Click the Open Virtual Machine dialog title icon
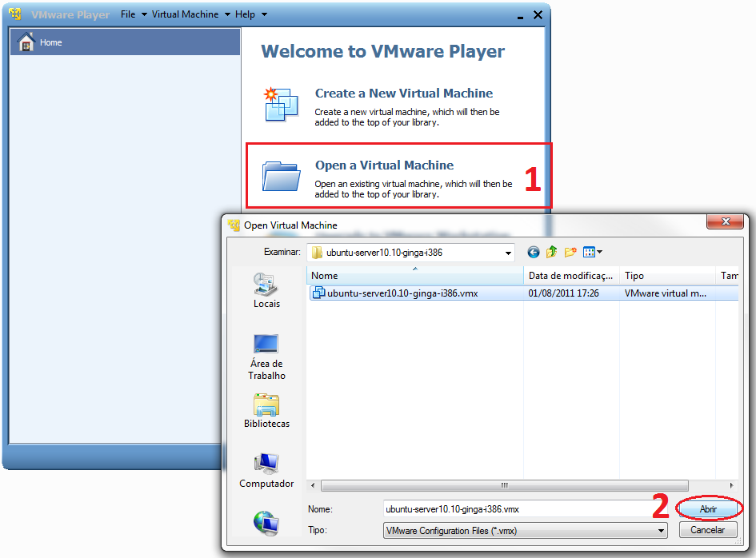The height and width of the screenshot is (558, 756). (234, 225)
